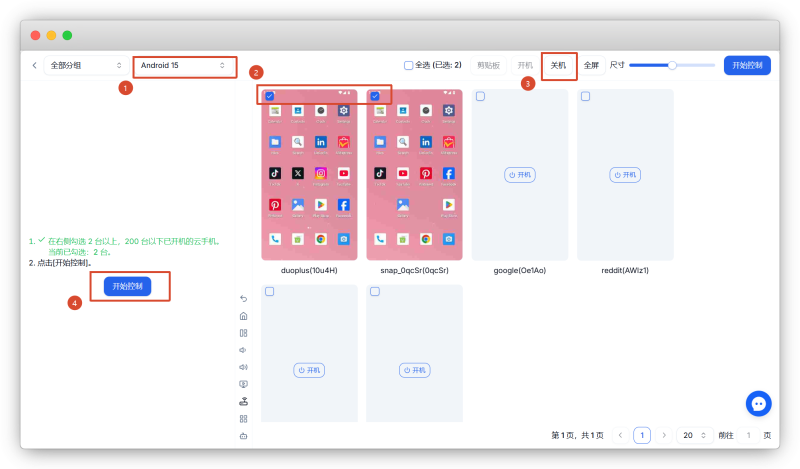The height and width of the screenshot is (469, 800).
Task: Open the Phone dialer on duoplus phone
Action: click(274, 239)
